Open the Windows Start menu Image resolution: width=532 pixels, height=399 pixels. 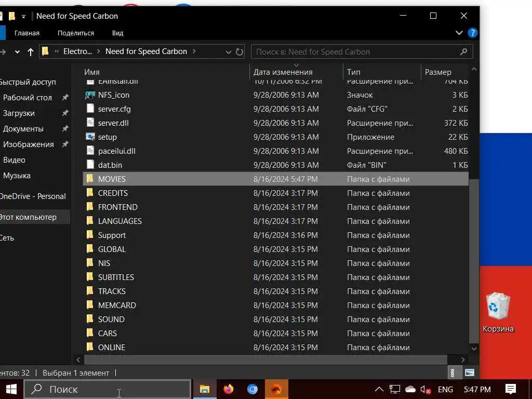pos(11,389)
